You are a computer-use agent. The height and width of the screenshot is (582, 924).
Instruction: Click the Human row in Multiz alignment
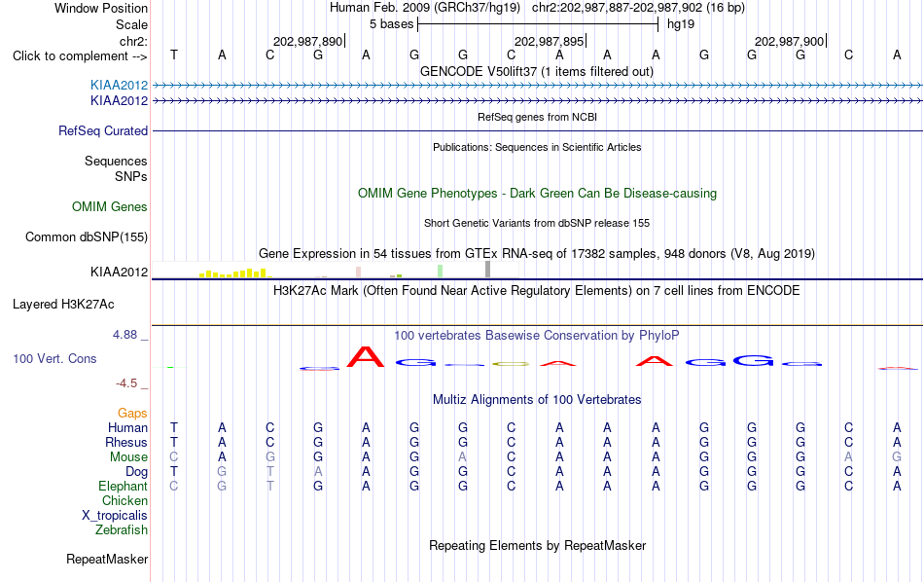[x=536, y=427]
